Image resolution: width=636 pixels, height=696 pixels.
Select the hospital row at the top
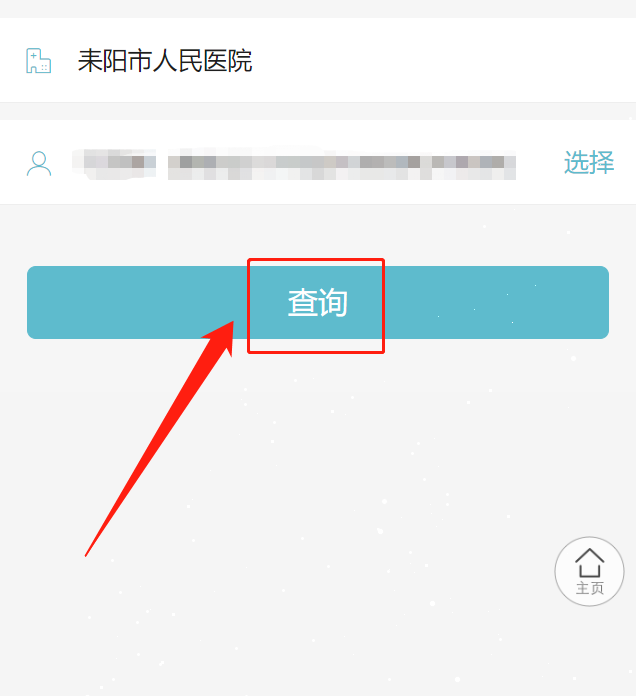(x=318, y=60)
